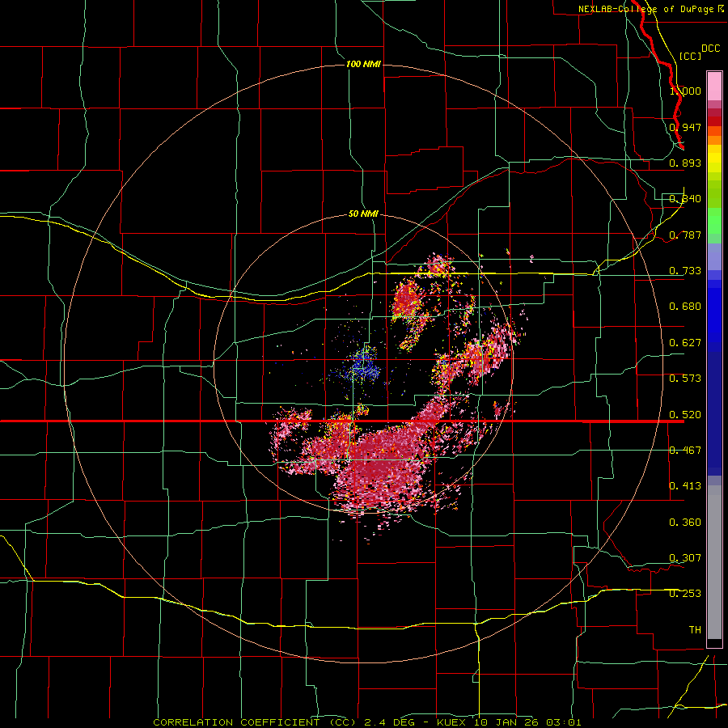Click the 0.680 legend value
Viewport: 728px width, 728px height.
[685, 307]
